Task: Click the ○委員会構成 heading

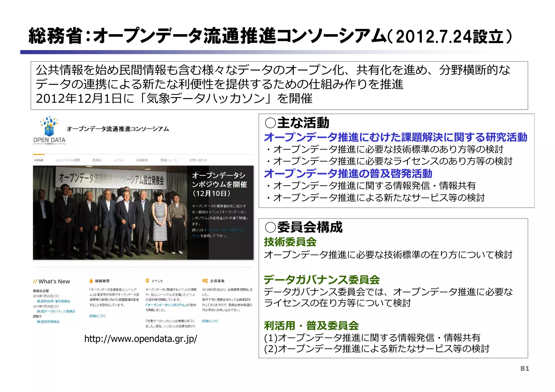Action: pos(304,227)
